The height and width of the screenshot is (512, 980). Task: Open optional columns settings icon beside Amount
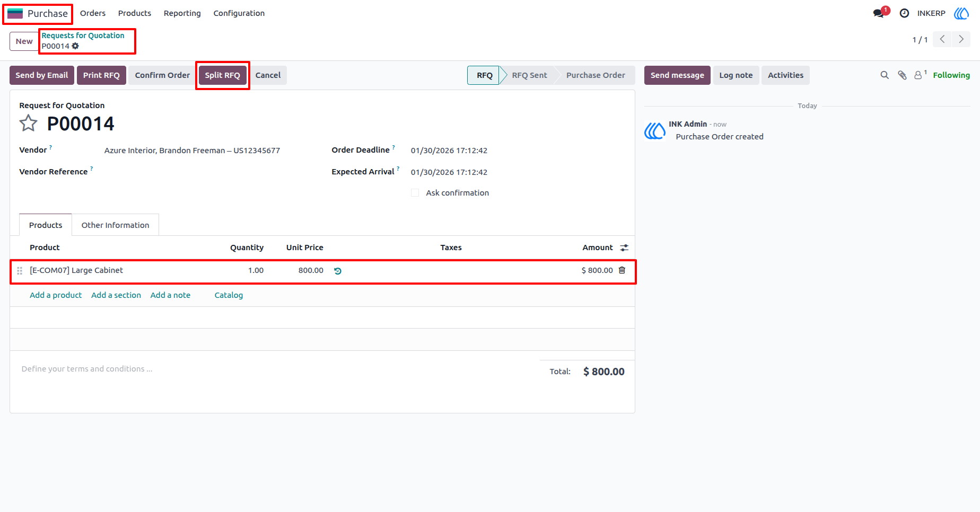pos(624,248)
